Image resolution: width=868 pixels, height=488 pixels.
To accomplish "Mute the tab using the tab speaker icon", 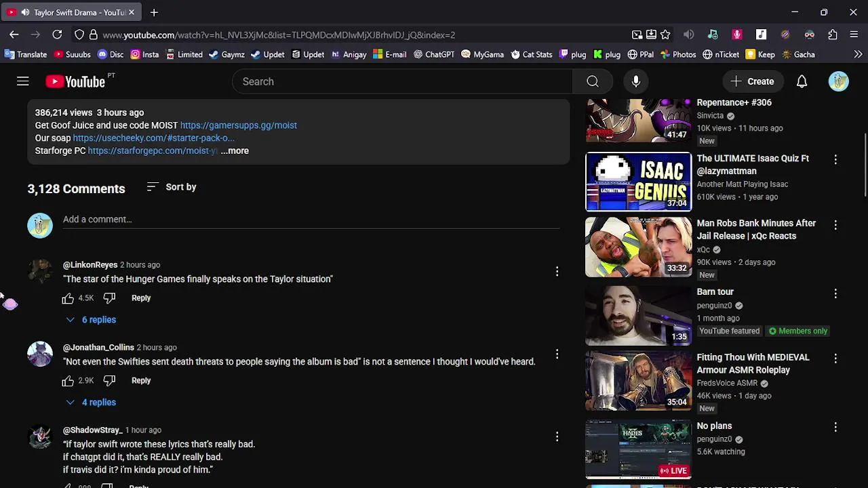I will [25, 12].
